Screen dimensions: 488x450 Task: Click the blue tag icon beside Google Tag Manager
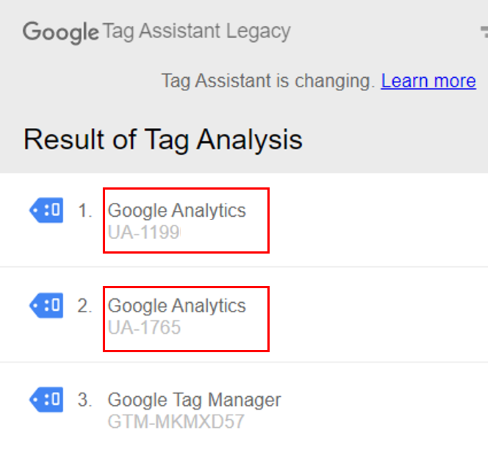(46, 400)
